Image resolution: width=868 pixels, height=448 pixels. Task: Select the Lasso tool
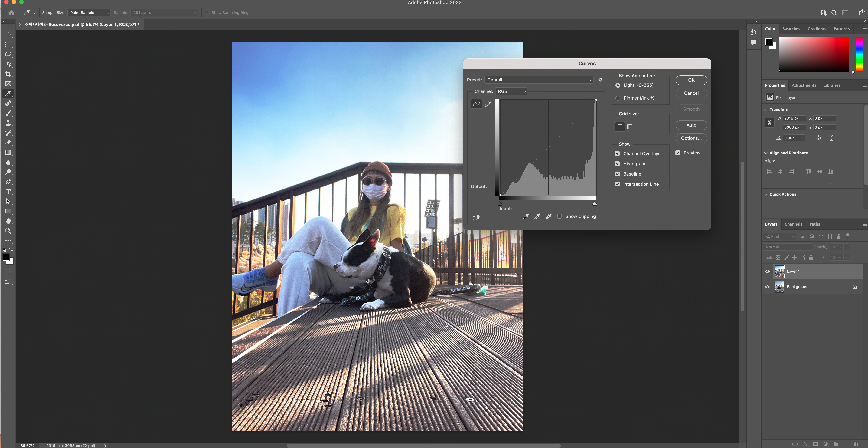coord(8,54)
